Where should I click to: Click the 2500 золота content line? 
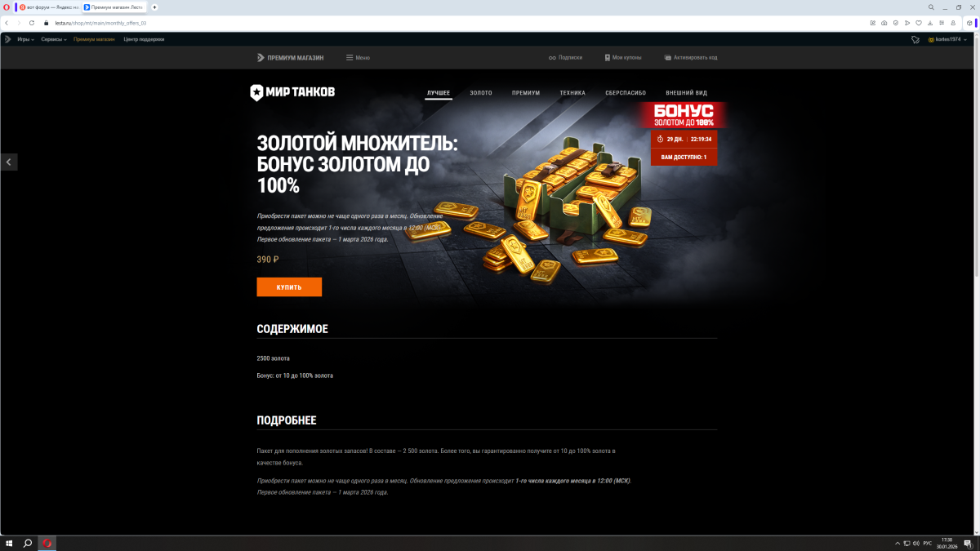click(x=273, y=358)
